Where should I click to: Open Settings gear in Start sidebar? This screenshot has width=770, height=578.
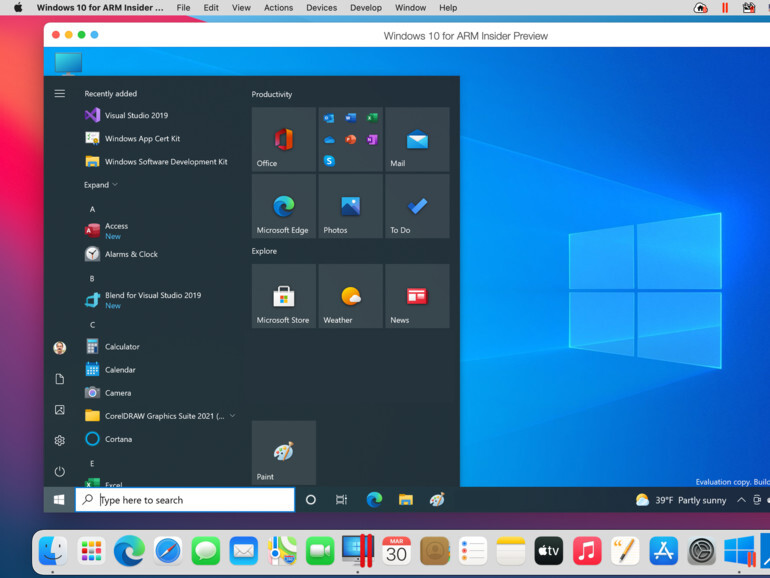59,440
